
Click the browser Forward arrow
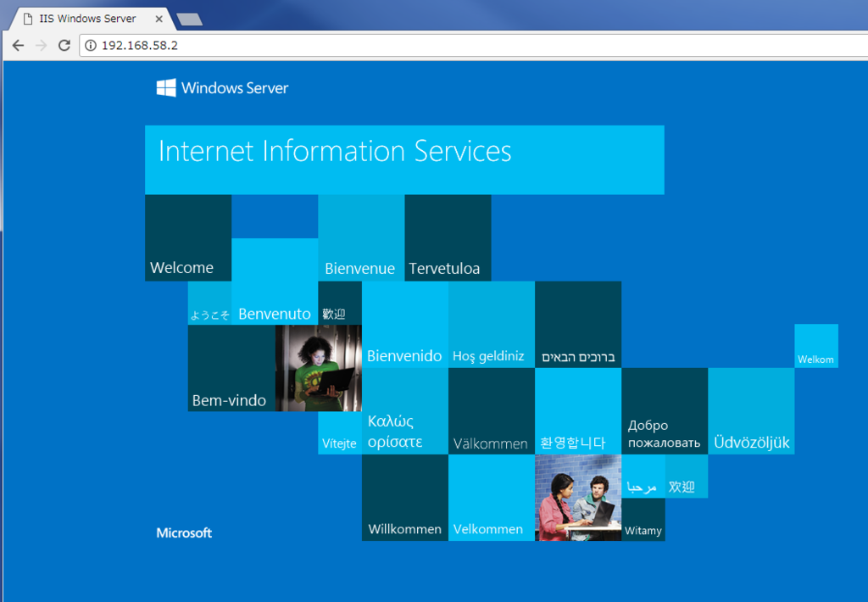[x=41, y=46]
